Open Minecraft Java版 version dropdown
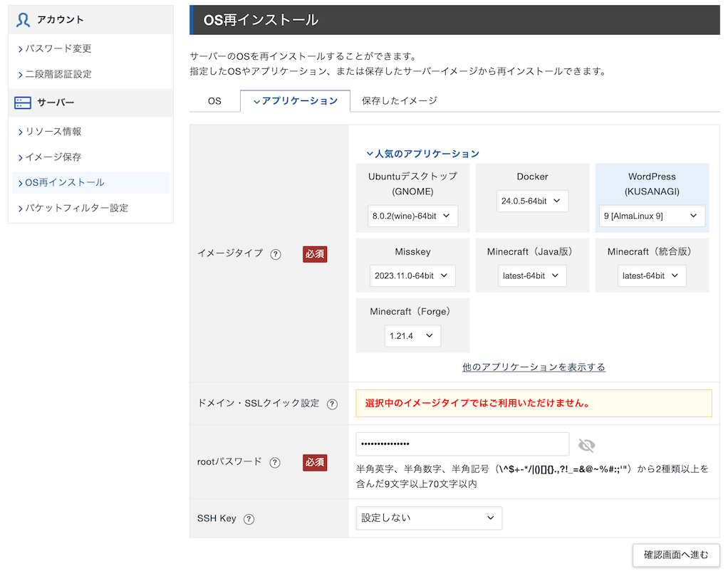This screenshot has height=571, width=728. (x=532, y=276)
